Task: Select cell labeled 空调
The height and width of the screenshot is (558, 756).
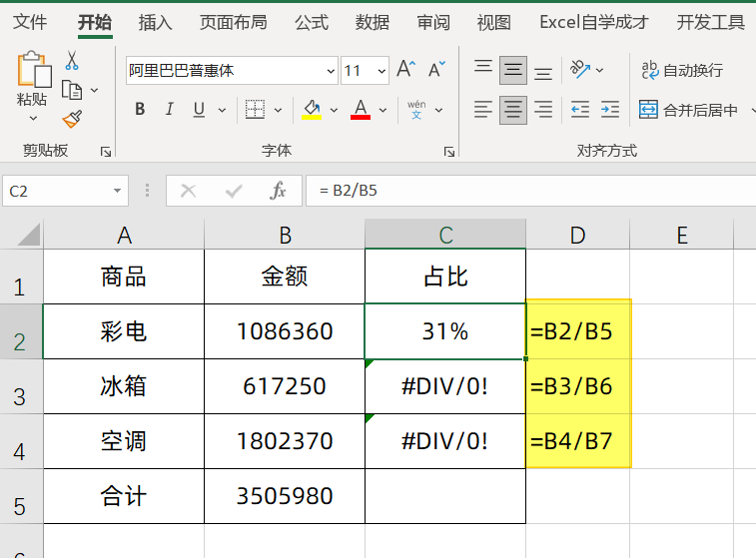Action: click(x=124, y=441)
